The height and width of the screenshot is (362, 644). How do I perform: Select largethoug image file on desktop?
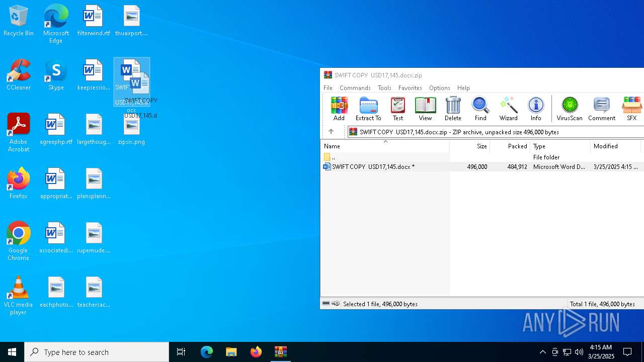(94, 130)
